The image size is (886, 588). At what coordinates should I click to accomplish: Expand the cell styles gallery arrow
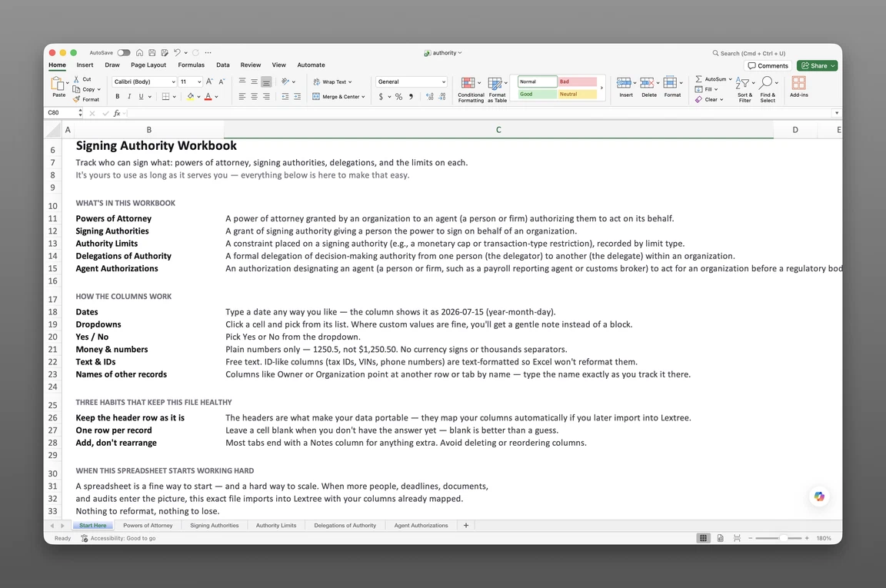click(x=601, y=88)
